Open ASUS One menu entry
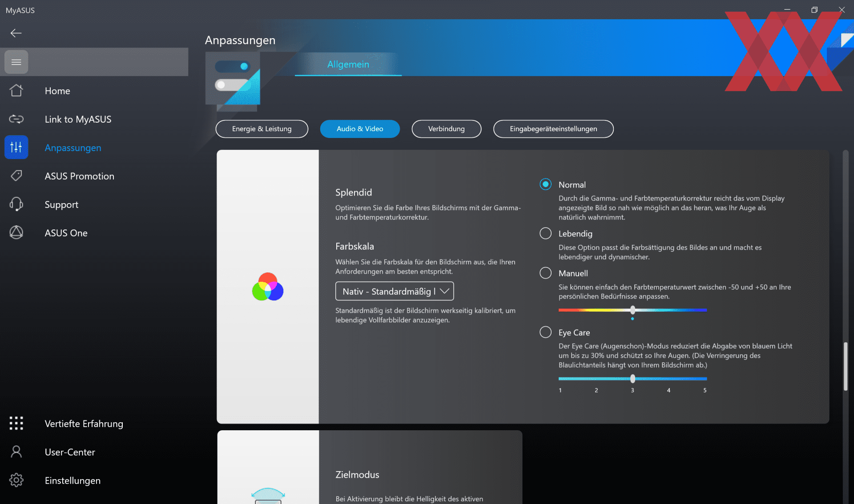The width and height of the screenshot is (854, 504). coord(66,233)
